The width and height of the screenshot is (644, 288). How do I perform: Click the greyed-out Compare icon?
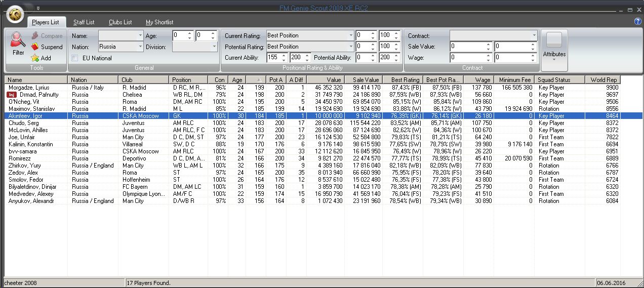click(34, 36)
